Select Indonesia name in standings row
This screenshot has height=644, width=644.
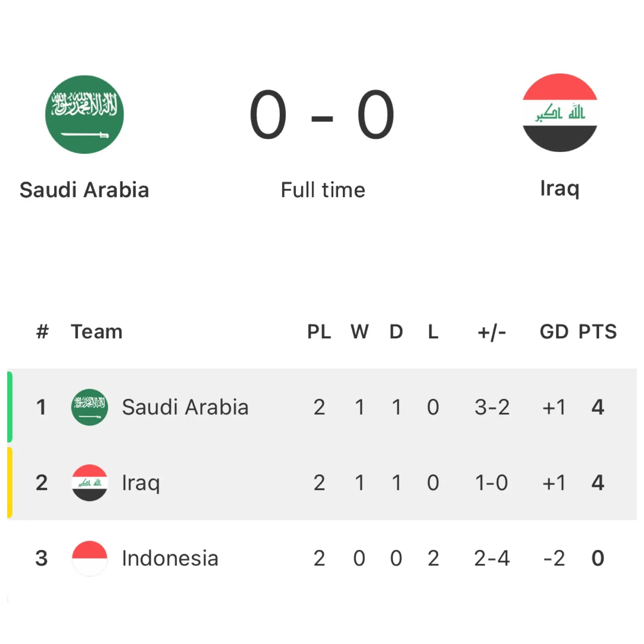pyautogui.click(x=170, y=558)
